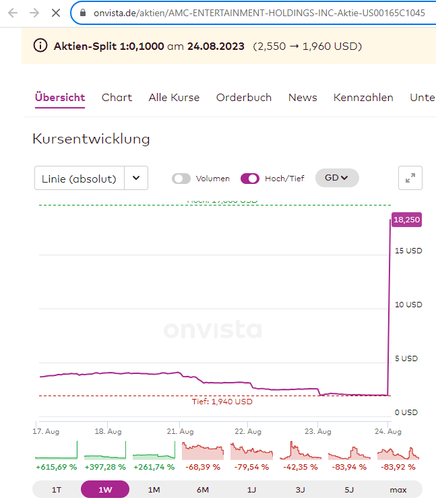Click the +397,28 % mini chart thumbnail
This screenshot has height=504, width=436.
pyautogui.click(x=105, y=450)
